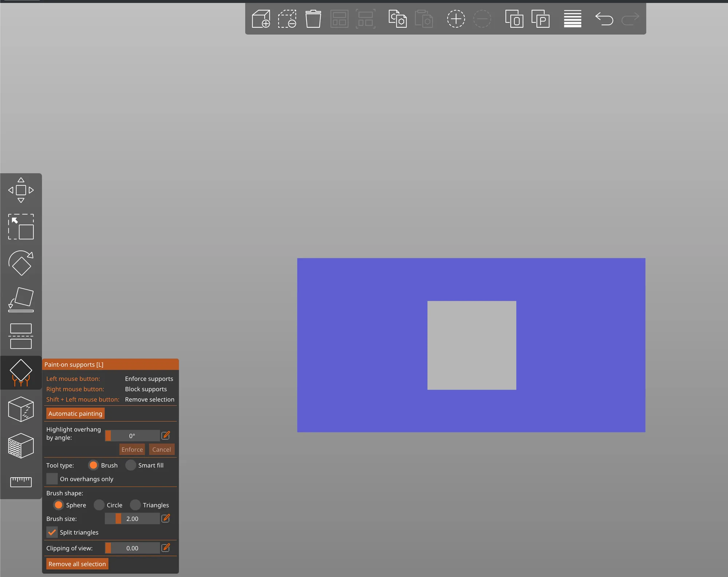Select the Brush tool type
This screenshot has height=577, width=728.
click(94, 465)
